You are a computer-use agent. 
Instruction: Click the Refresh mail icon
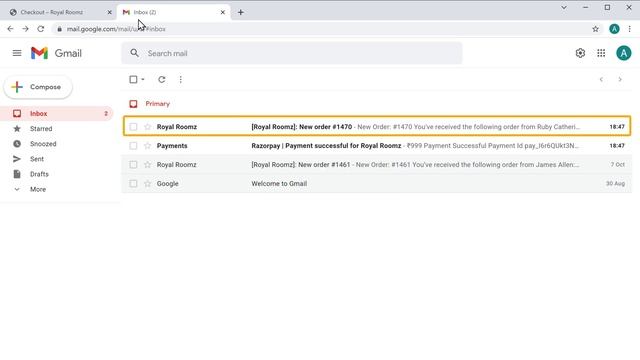point(162,80)
